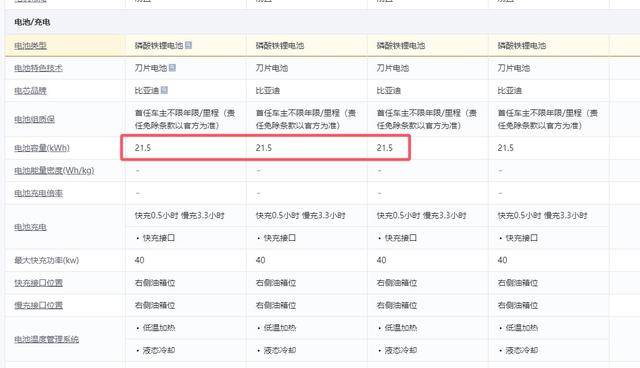This screenshot has width=640, height=368.
Task: Click info icon beside 刀片电池
Action: (x=172, y=67)
